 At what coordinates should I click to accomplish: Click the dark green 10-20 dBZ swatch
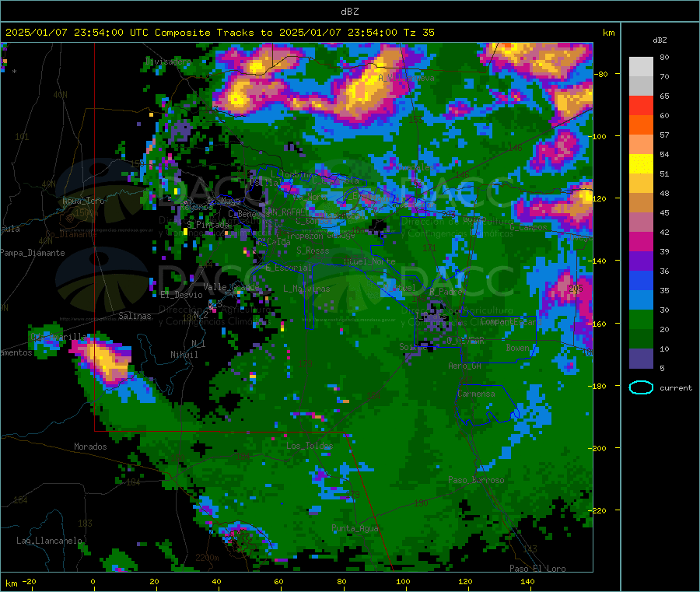(641, 339)
